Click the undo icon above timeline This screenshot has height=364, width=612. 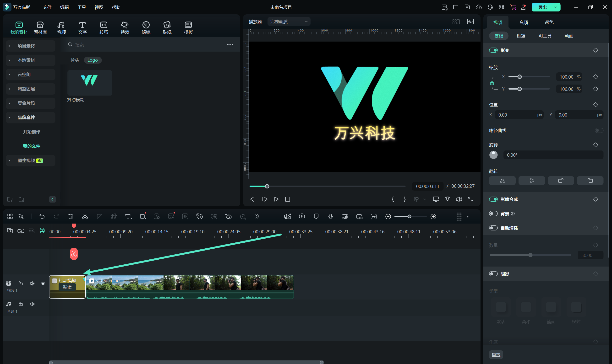[42, 216]
